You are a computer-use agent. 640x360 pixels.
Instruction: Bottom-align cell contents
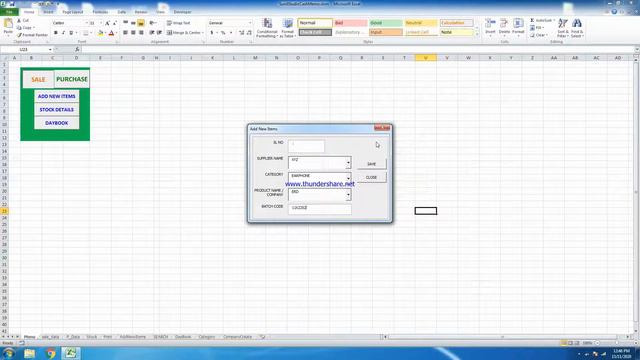141,23
